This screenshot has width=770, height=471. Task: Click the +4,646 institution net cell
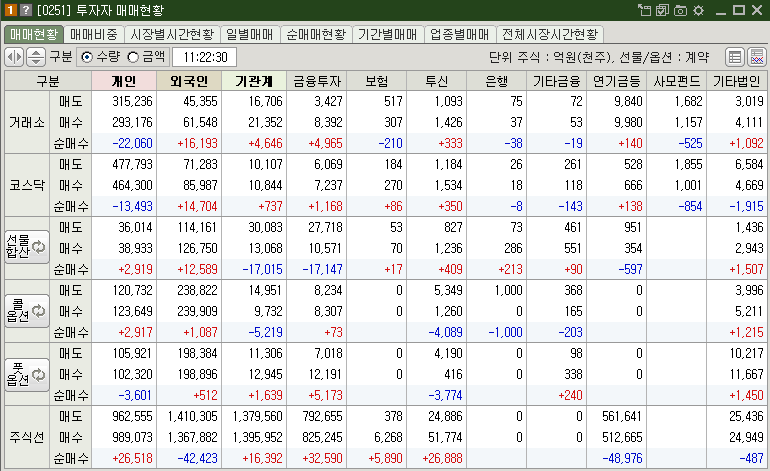click(x=254, y=143)
